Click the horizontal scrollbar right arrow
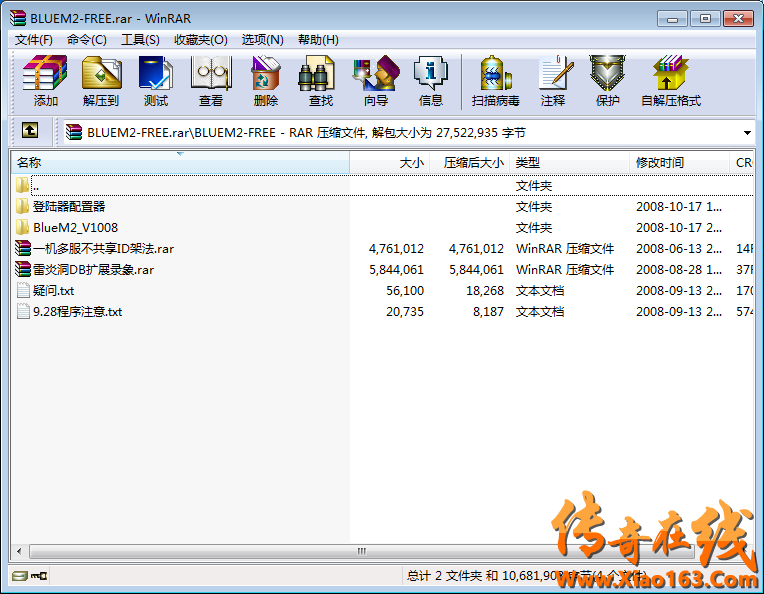Viewport: 764px width, 594px height. (x=746, y=553)
